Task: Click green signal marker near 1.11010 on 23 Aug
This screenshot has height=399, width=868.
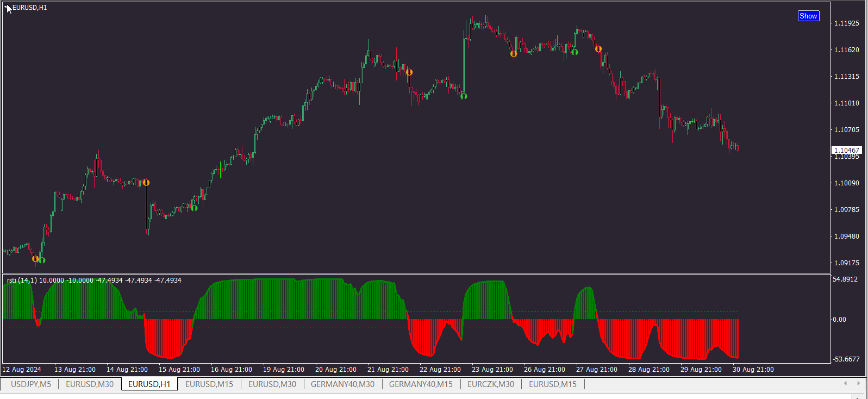Action: (x=464, y=96)
